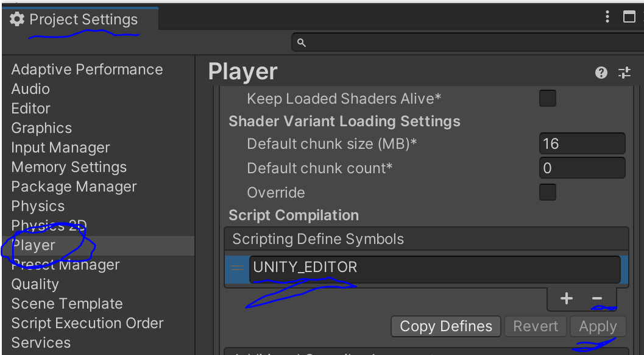Open help for the Player settings page
This screenshot has width=644, height=355.
601,72
